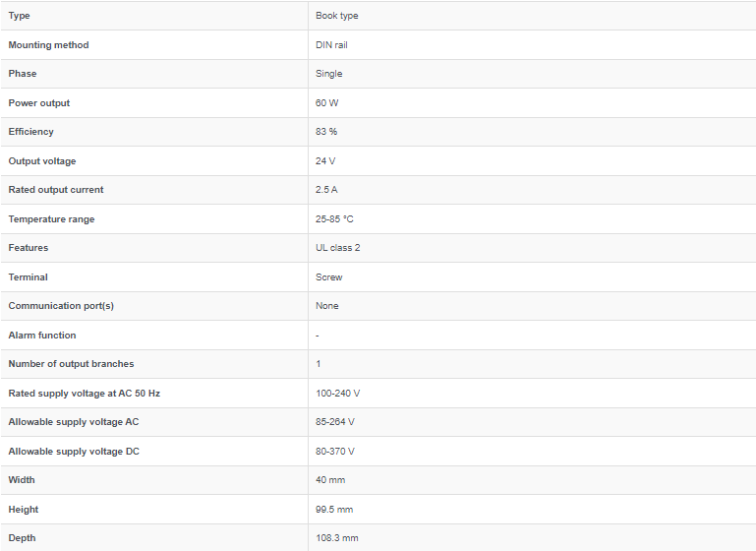Click the Efficiency label
Image resolution: width=756 pixels, height=551 pixels.
point(30,132)
